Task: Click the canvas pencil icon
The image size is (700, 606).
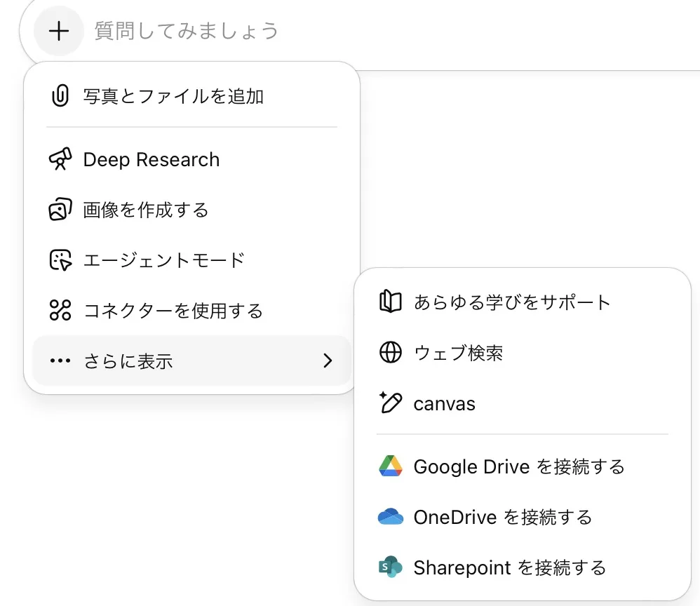Action: point(390,403)
